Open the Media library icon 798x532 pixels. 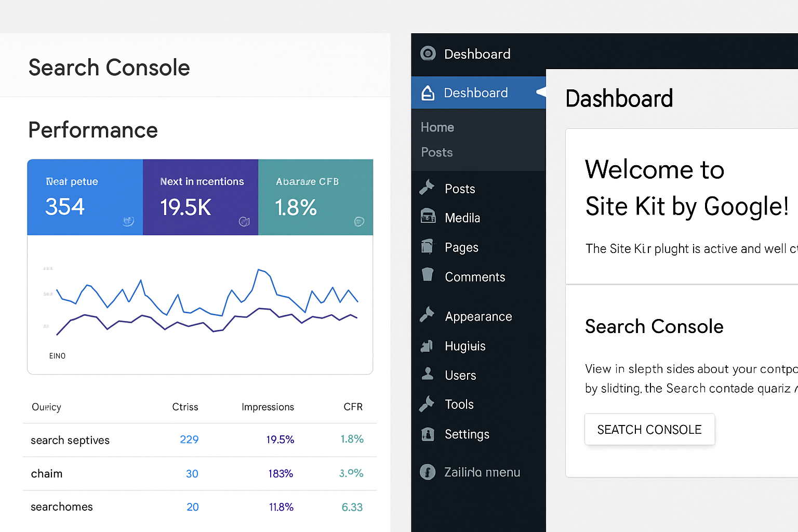pyautogui.click(x=427, y=217)
